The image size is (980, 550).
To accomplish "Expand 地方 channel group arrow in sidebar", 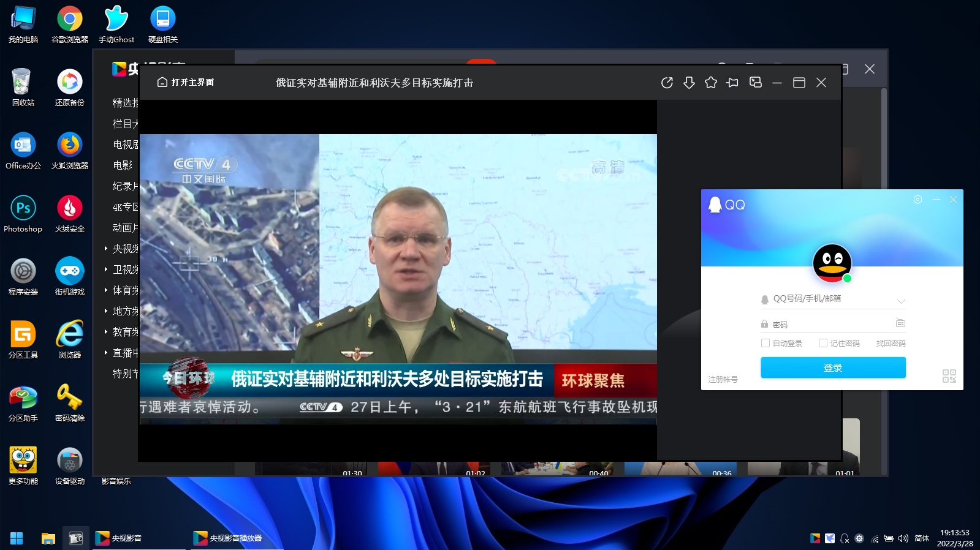I will (106, 311).
